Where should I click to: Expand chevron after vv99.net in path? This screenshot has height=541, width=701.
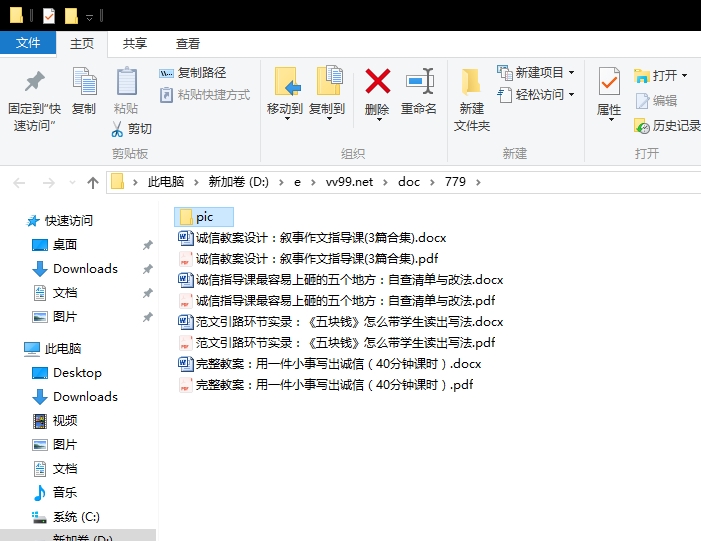point(385,182)
